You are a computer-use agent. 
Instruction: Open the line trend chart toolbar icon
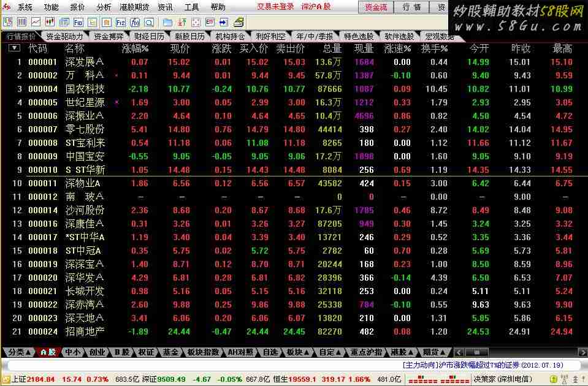36,23
